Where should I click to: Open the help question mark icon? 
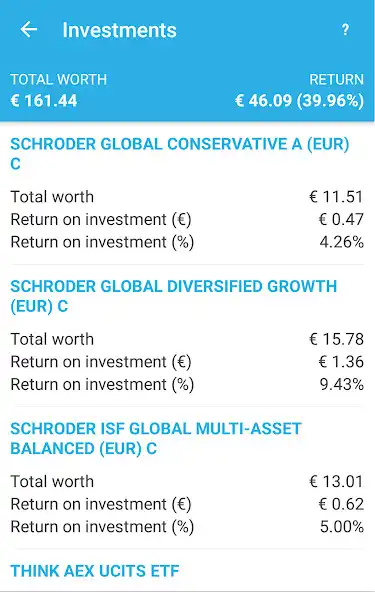(345, 29)
